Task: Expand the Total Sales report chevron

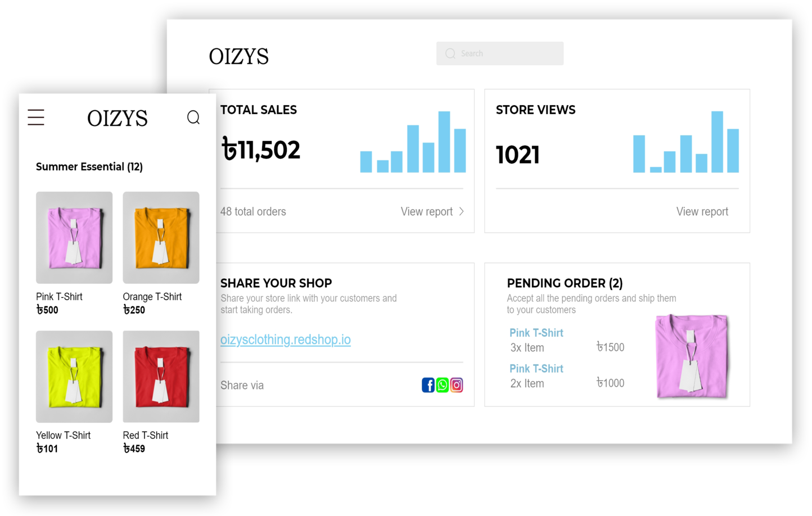Action: (462, 211)
